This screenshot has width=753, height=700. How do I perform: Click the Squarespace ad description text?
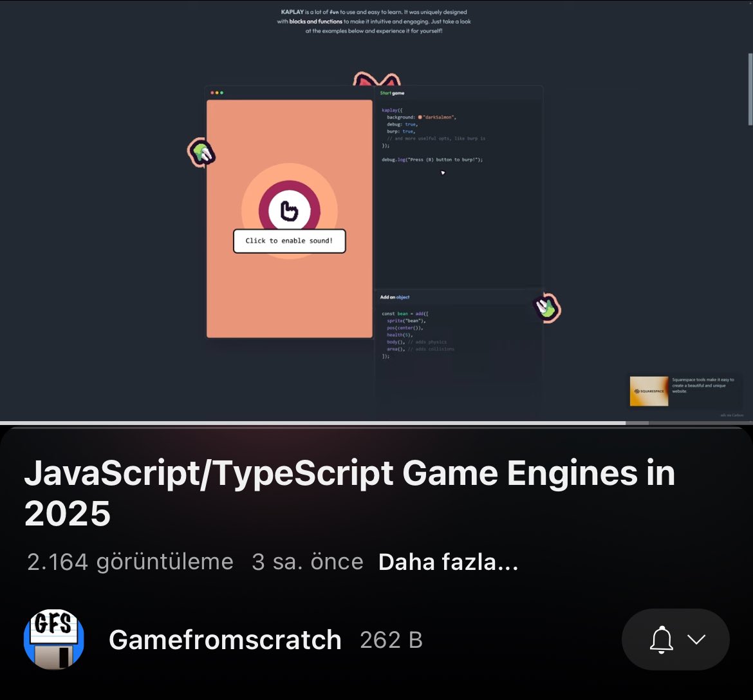tap(703, 385)
